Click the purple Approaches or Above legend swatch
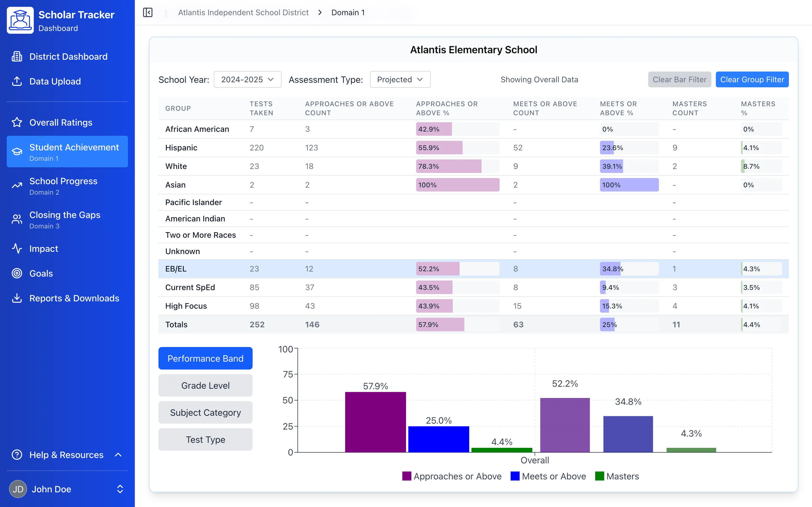This screenshot has width=812, height=507. click(407, 476)
